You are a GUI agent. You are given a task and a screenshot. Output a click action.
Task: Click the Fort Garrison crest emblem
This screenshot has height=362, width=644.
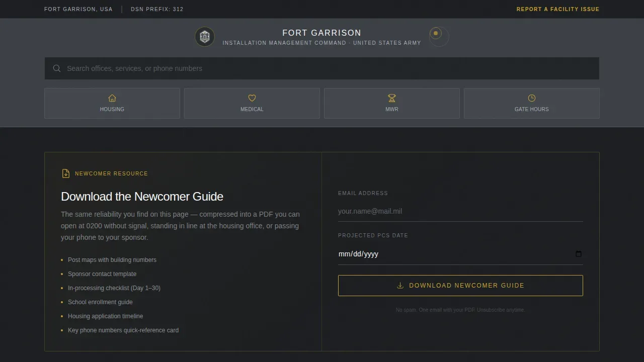pos(205,37)
